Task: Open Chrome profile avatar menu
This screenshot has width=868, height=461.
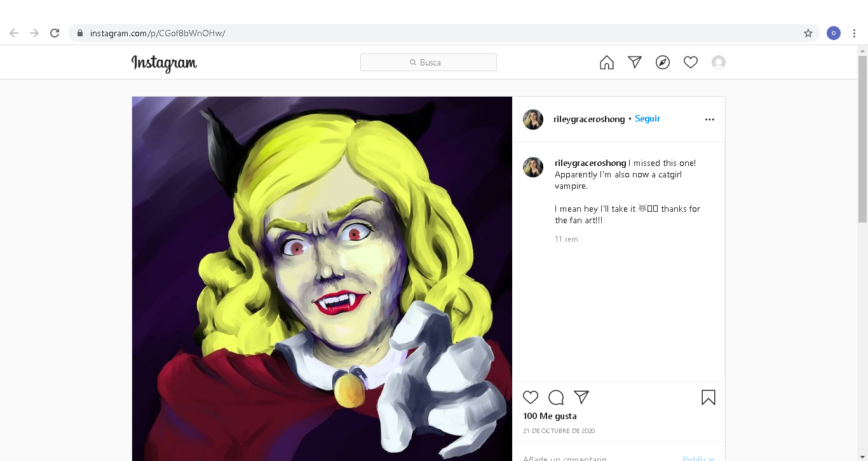Action: pos(834,33)
